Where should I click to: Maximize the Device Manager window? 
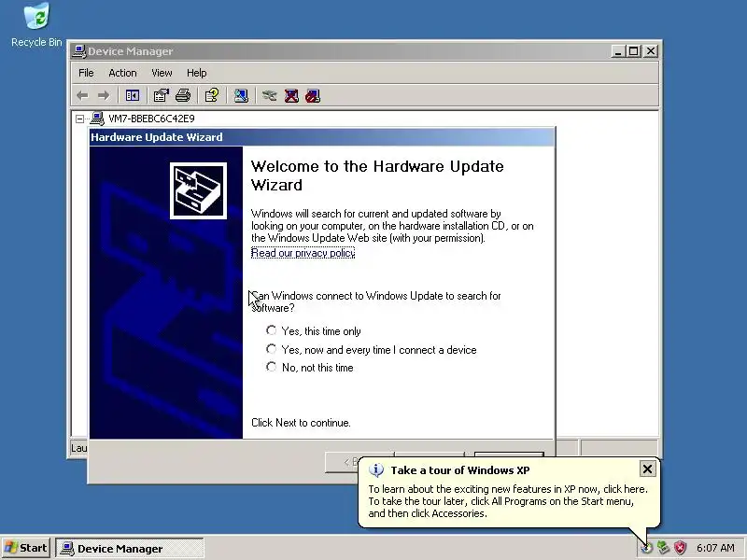tap(633, 51)
